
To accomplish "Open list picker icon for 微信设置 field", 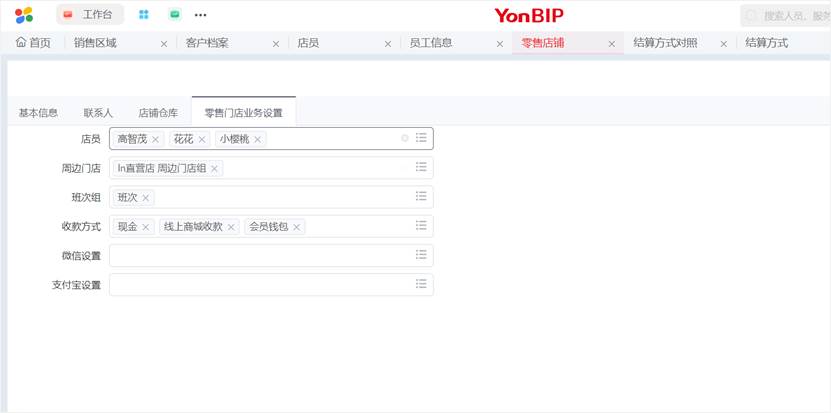I will click(421, 255).
